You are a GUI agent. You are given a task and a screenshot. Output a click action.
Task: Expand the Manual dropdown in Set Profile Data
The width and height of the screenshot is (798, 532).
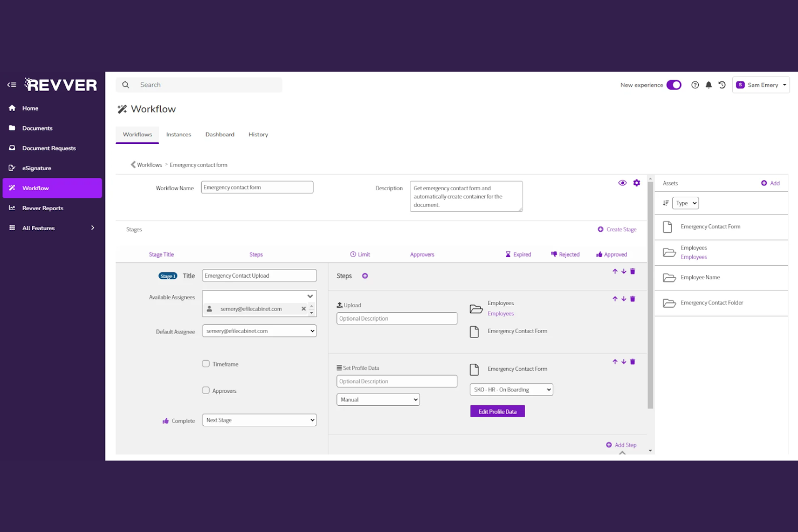tap(377, 399)
